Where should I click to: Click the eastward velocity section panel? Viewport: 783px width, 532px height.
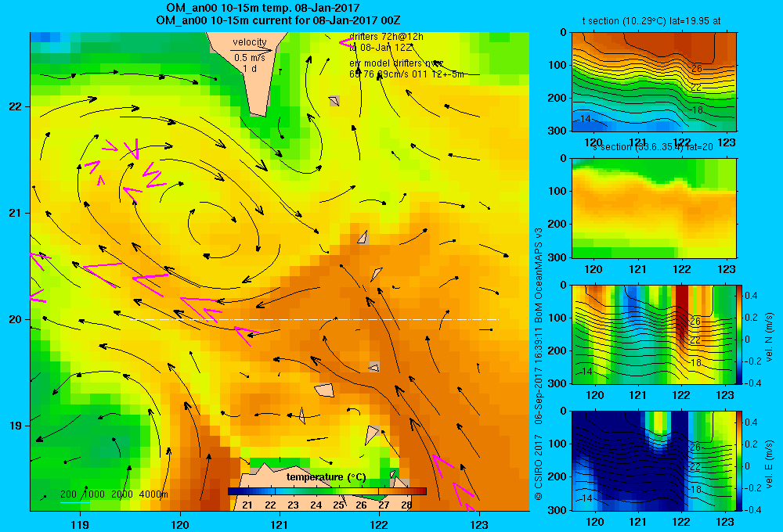click(654, 461)
